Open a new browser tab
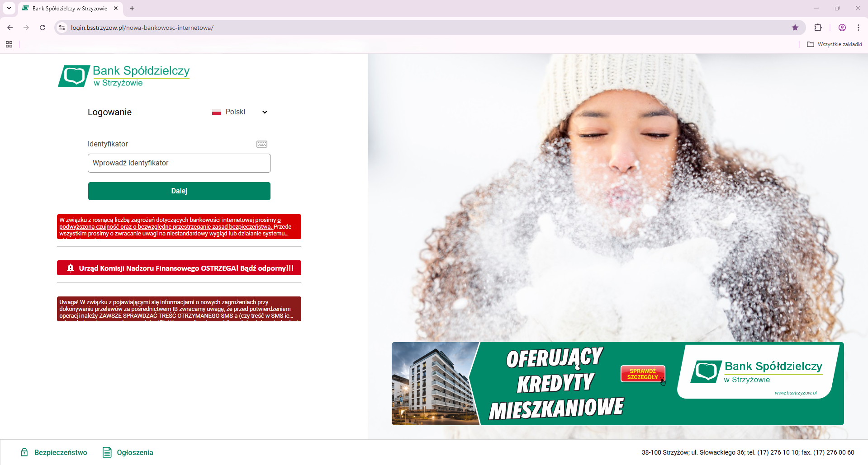The height and width of the screenshot is (465, 868). click(x=132, y=8)
